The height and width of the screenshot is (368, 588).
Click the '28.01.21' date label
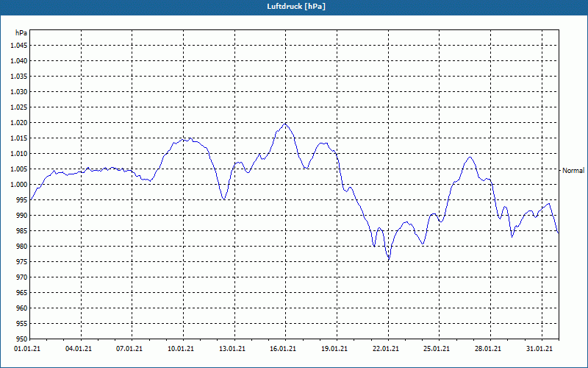point(488,349)
